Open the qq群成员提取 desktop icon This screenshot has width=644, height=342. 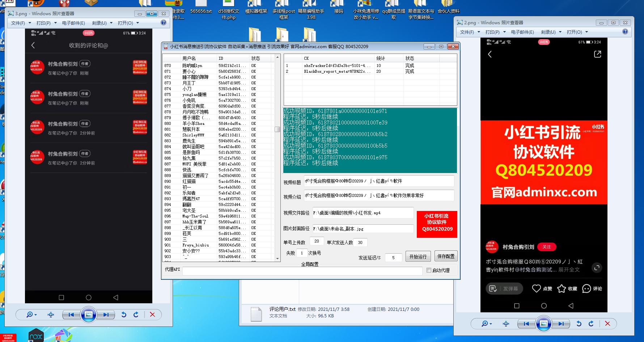coord(392,7)
